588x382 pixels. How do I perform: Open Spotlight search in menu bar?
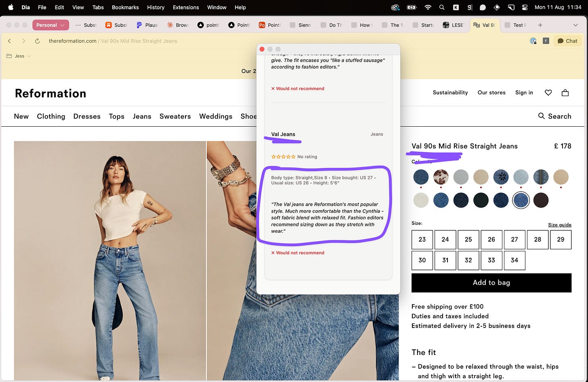pyautogui.click(x=442, y=7)
